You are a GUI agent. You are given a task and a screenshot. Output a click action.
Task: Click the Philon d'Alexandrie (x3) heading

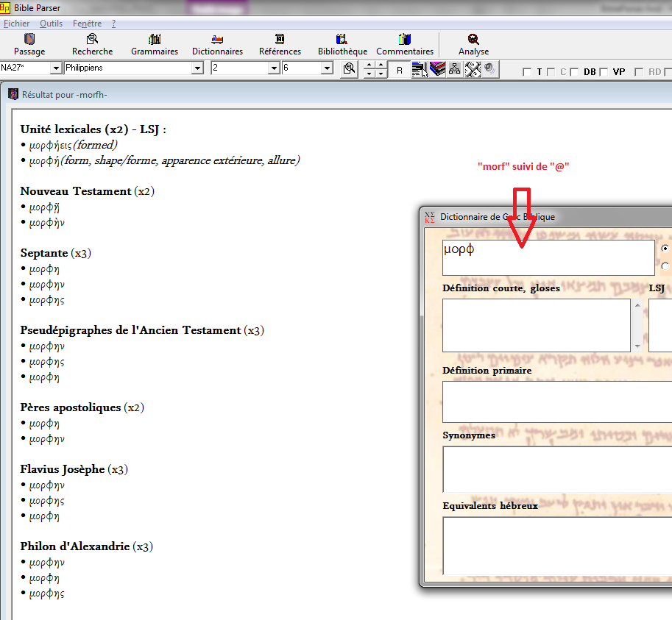[x=87, y=546]
